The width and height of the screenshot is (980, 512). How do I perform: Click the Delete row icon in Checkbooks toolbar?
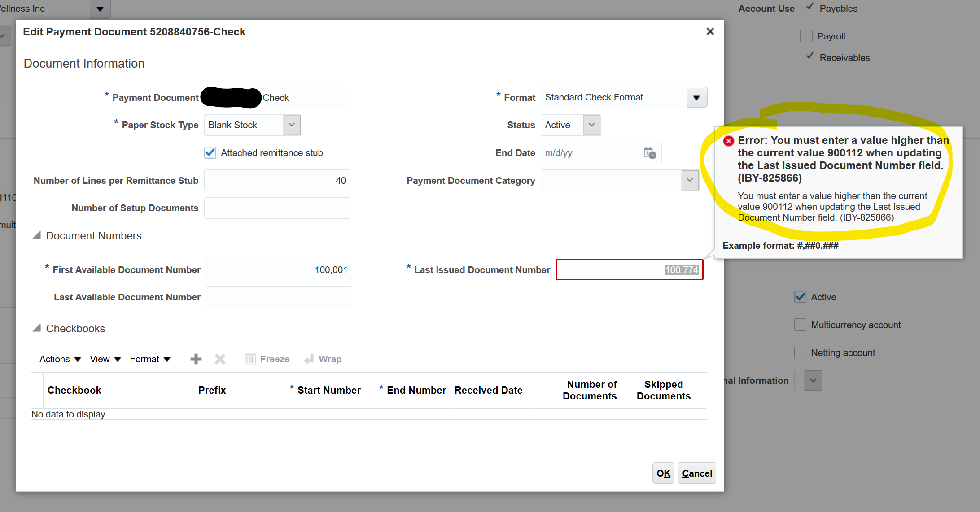220,359
